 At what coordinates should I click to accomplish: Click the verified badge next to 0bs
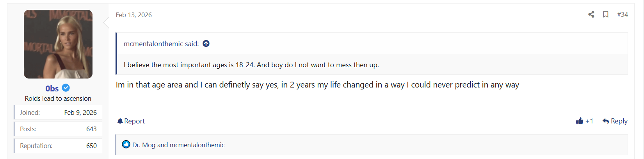pyautogui.click(x=66, y=88)
